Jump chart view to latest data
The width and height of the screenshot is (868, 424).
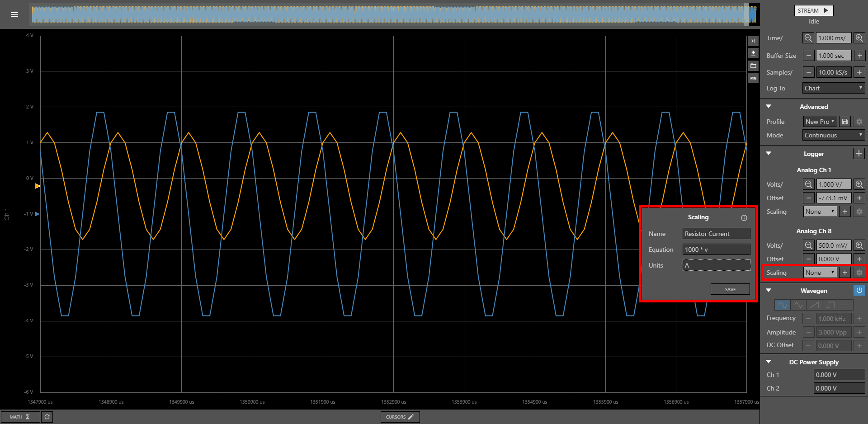point(753,41)
